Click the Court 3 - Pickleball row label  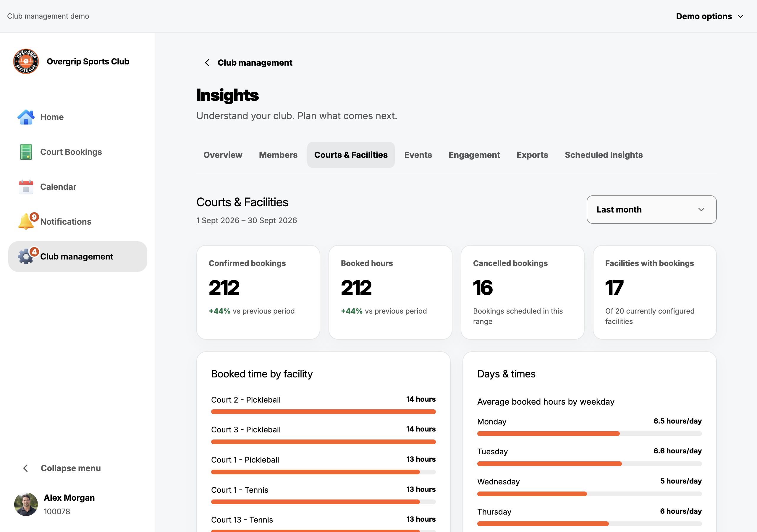click(246, 430)
